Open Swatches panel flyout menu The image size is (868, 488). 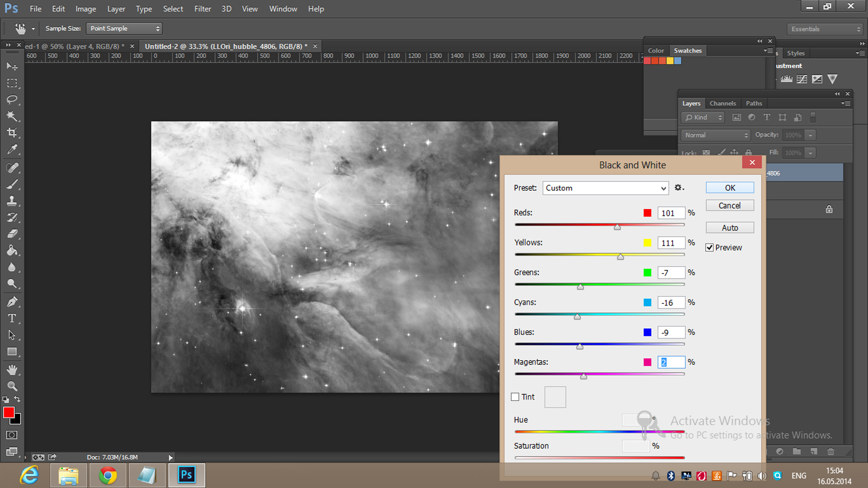tap(768, 51)
